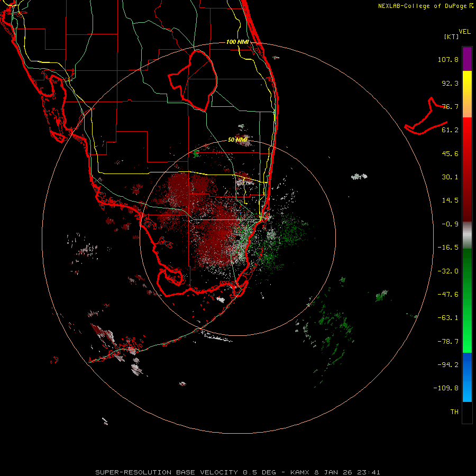The image size is (476, 476).
Task: Click the TH label at scale bottom
Action: [x=454, y=412]
